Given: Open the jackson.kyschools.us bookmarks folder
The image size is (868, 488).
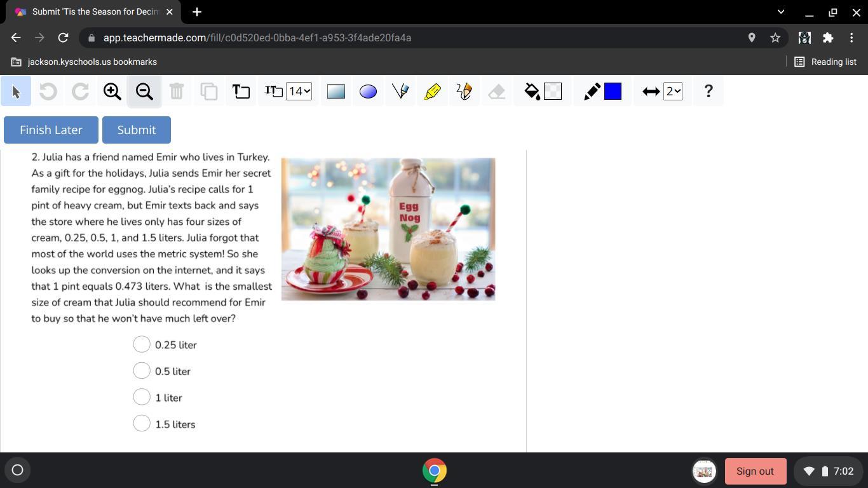Looking at the screenshot, I should click(x=85, y=62).
